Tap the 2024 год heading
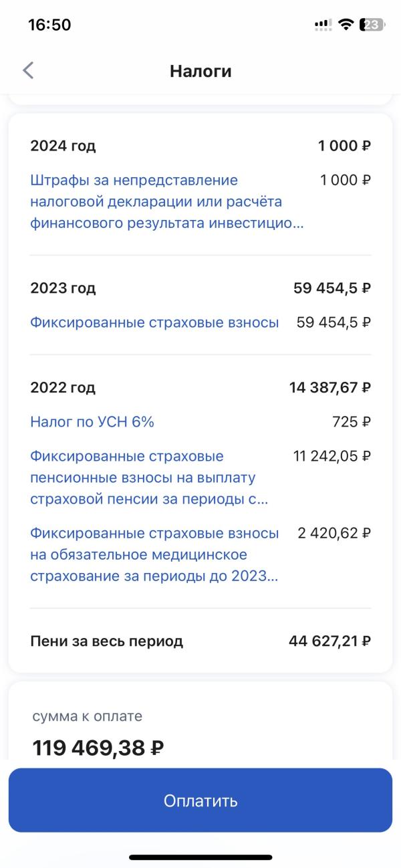401x868 pixels. (x=63, y=146)
